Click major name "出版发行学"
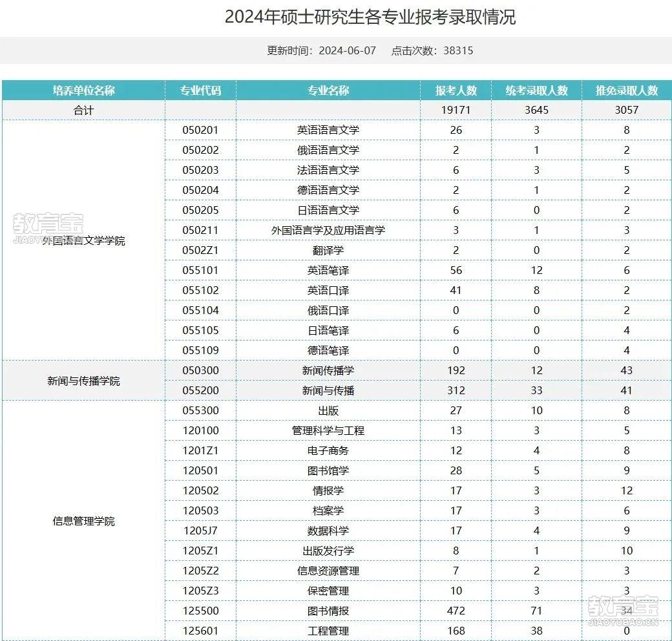The width and height of the screenshot is (672, 641). point(328,551)
